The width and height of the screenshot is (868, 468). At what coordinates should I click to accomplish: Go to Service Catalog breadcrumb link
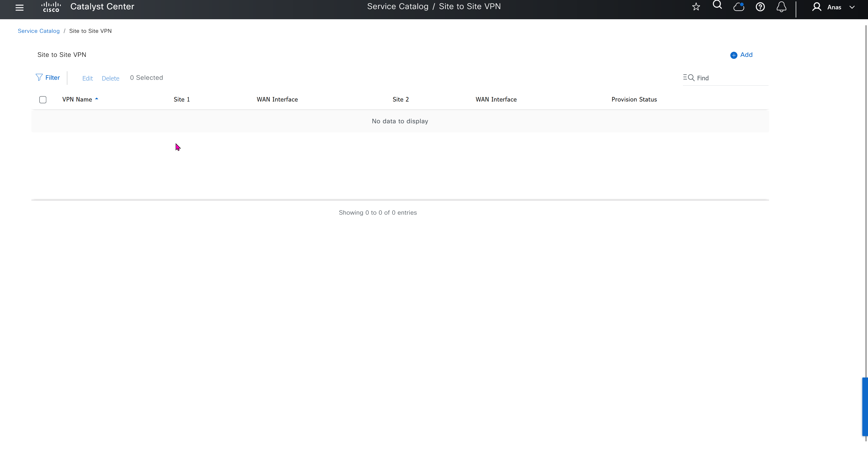tap(38, 31)
